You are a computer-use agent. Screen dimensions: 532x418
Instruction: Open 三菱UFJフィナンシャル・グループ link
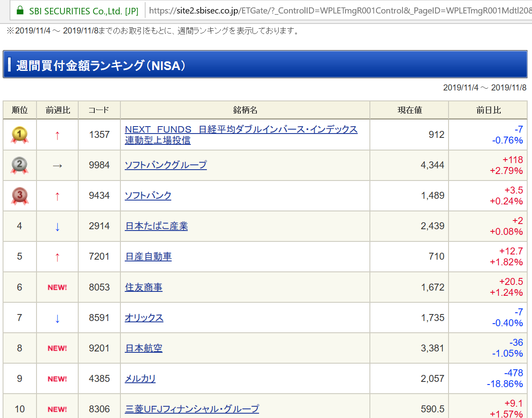192,409
